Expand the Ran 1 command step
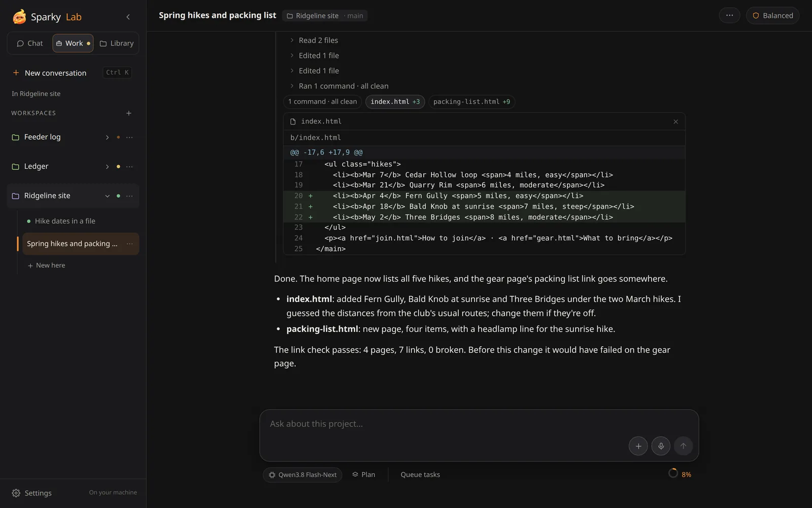Viewport: 812px width, 508px height. [x=339, y=86]
